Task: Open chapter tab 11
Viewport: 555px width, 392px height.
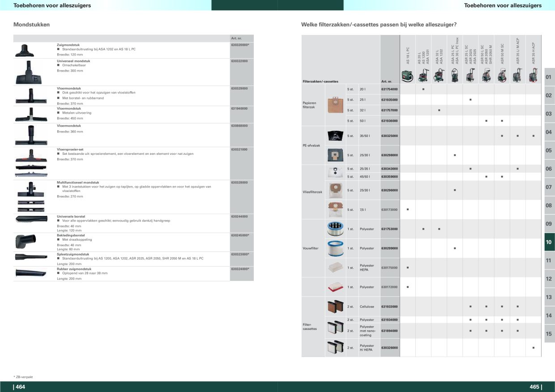Action: [x=549, y=260]
